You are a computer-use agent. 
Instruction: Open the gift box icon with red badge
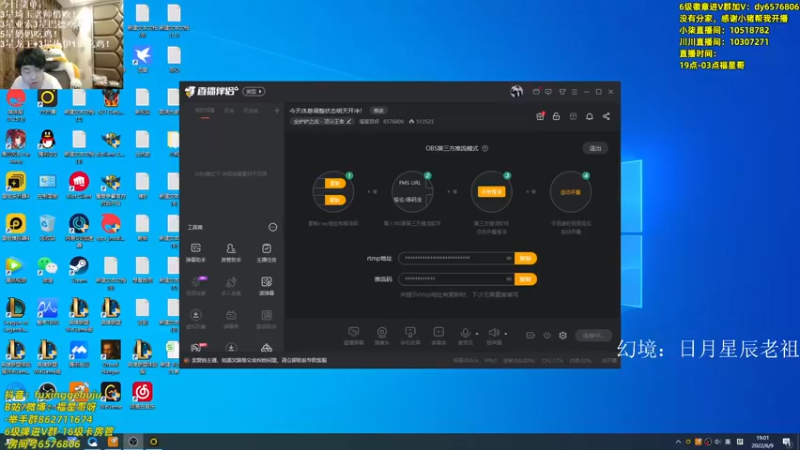click(540, 116)
